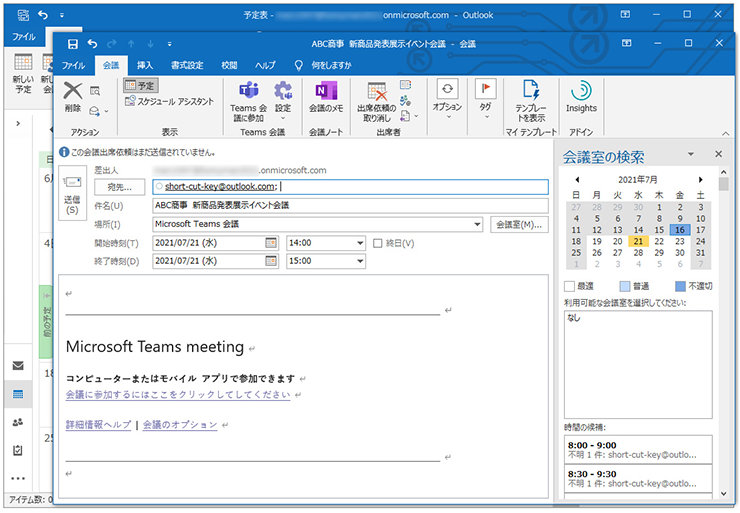Click the 件名 subject input field

coord(350,205)
